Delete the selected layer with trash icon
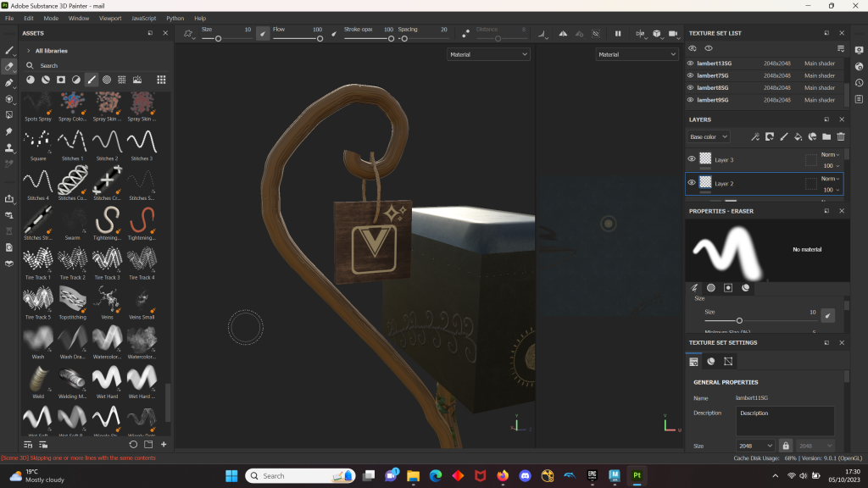The image size is (868, 488). (x=841, y=136)
